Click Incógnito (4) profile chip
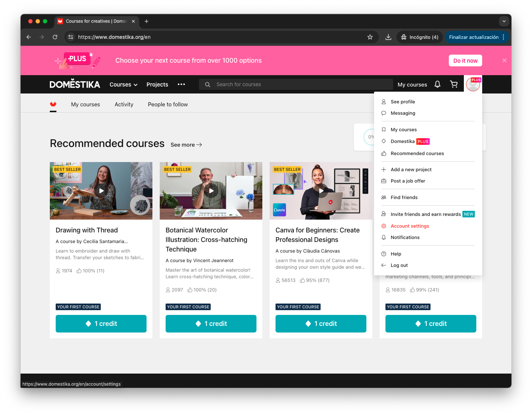The height and width of the screenshot is (415, 532). (420, 37)
